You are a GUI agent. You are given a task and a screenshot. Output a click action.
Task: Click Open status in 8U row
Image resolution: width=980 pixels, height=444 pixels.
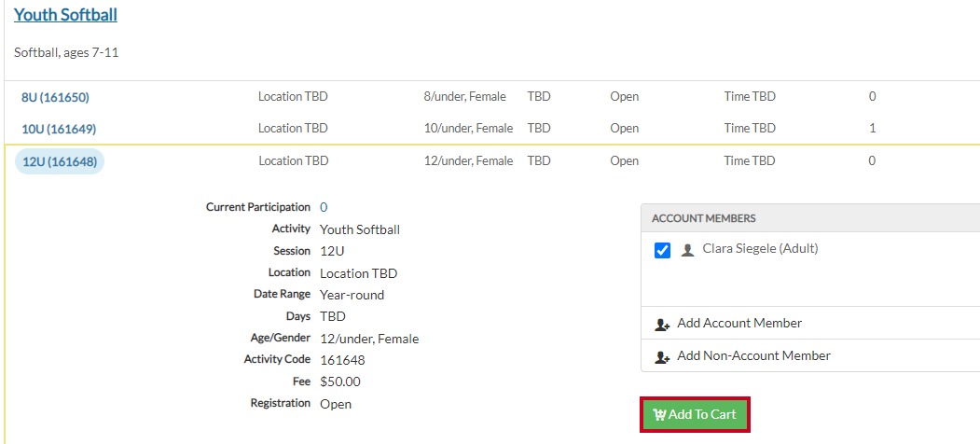(625, 97)
